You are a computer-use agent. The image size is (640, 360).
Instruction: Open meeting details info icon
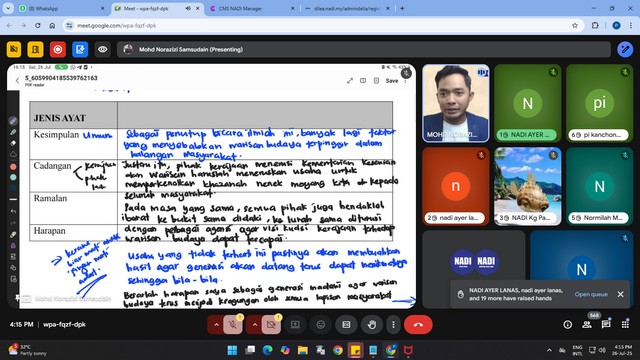(568, 325)
